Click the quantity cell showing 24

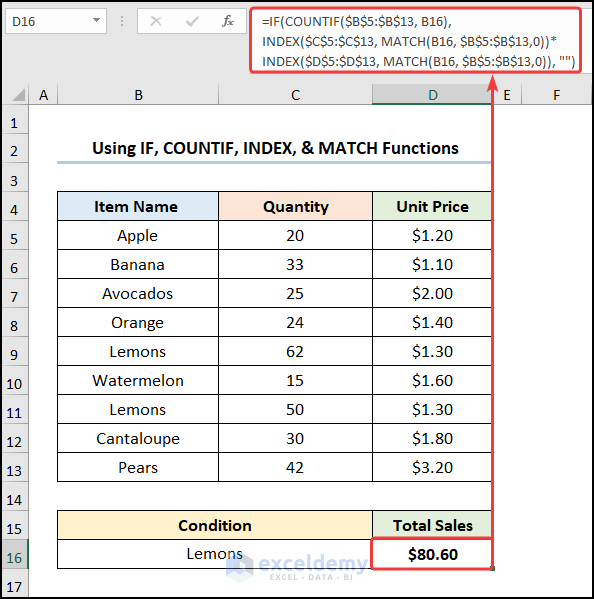(x=295, y=322)
